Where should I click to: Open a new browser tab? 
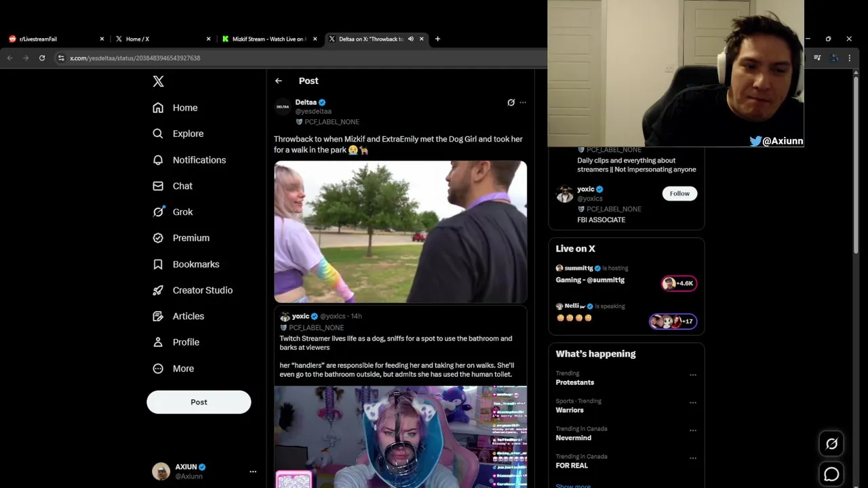click(x=437, y=39)
